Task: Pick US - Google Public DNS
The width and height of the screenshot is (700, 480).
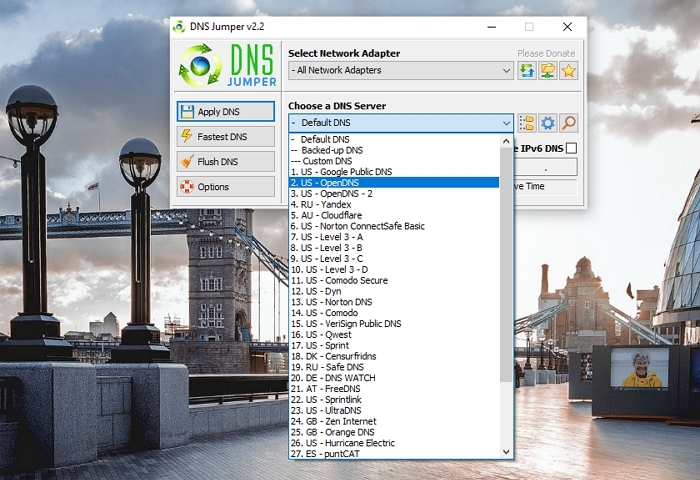Action: coord(394,172)
